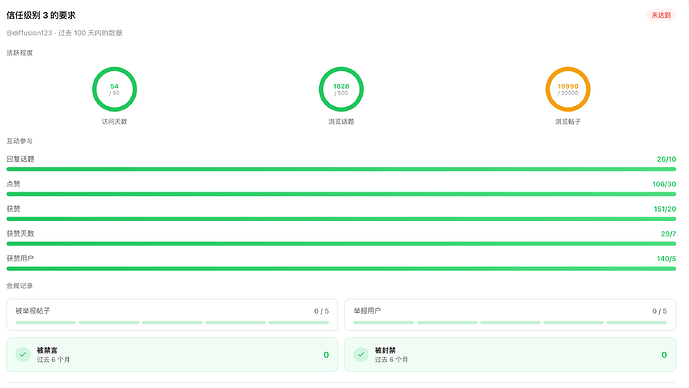The height and width of the screenshot is (388, 689).
Task: Click the 活跃程度 section label
Action: coord(20,53)
